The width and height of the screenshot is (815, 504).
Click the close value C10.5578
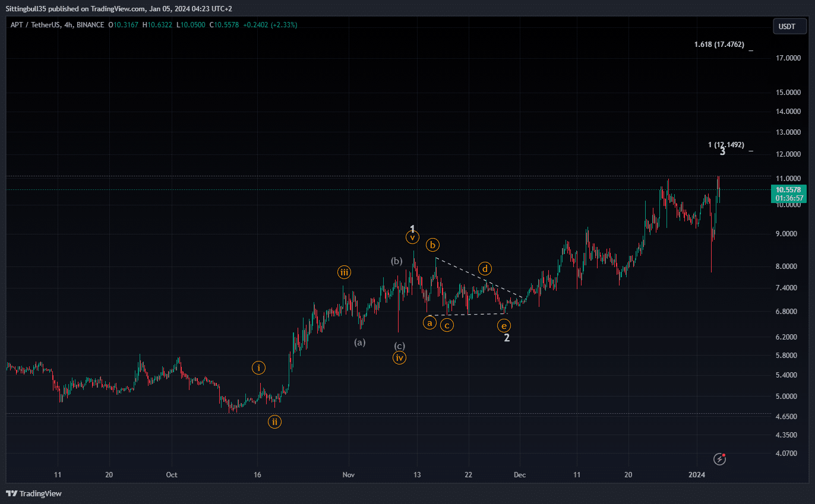click(x=223, y=25)
